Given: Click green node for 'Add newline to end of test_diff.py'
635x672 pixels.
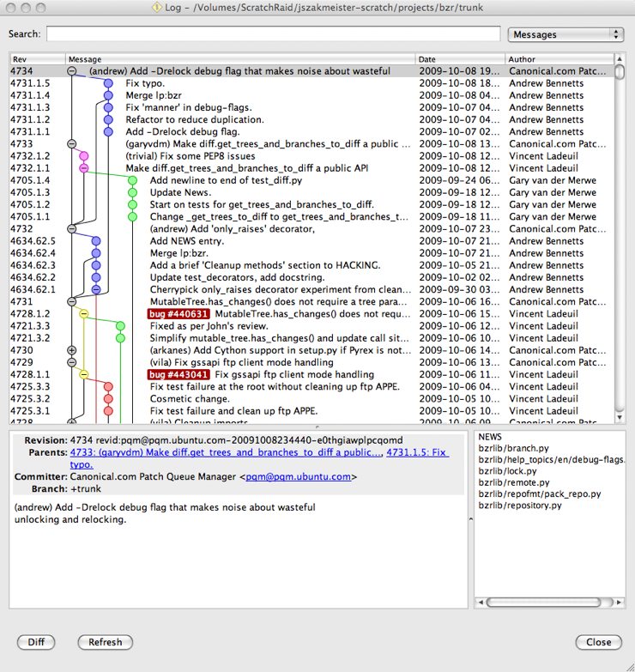Looking at the screenshot, I should coord(133,180).
